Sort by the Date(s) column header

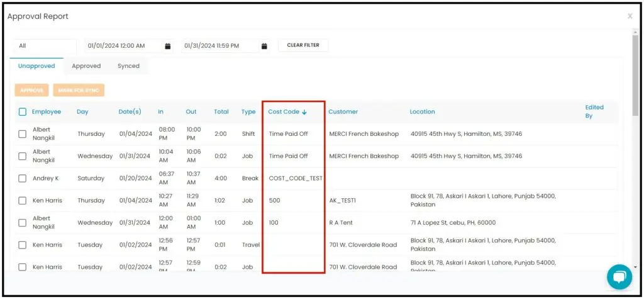[x=130, y=112]
